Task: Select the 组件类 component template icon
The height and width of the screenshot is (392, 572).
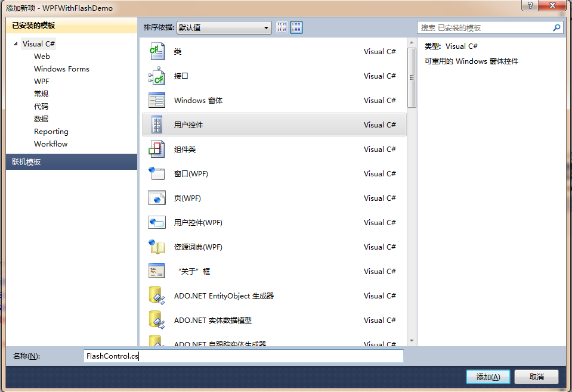Action: click(x=157, y=149)
